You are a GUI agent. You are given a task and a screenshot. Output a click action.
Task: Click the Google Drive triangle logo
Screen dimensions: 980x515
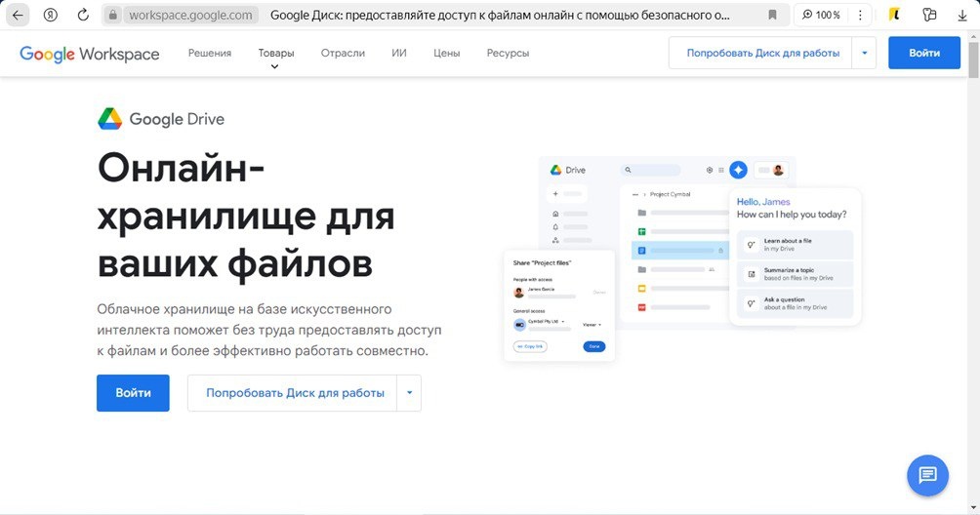tap(110, 119)
